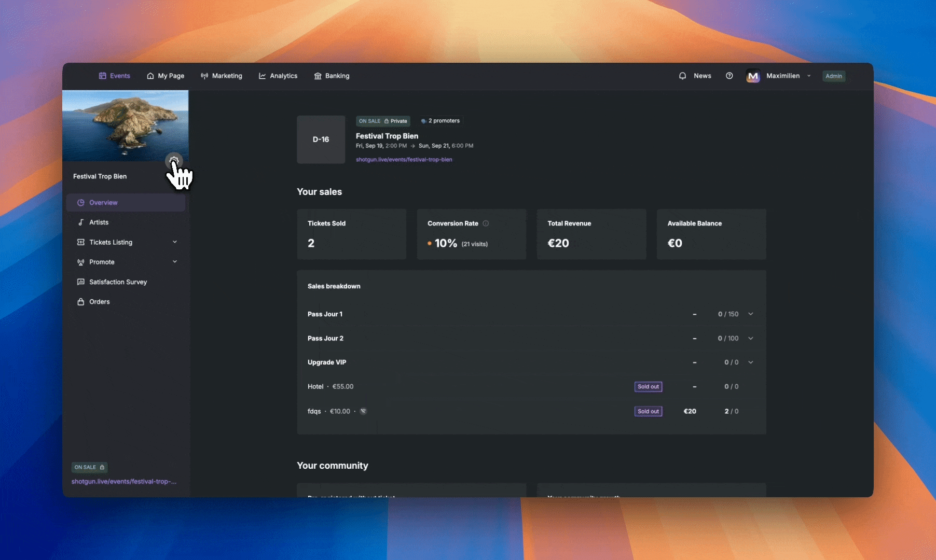Open the Events tab
The width and height of the screenshot is (936, 560).
(114, 76)
